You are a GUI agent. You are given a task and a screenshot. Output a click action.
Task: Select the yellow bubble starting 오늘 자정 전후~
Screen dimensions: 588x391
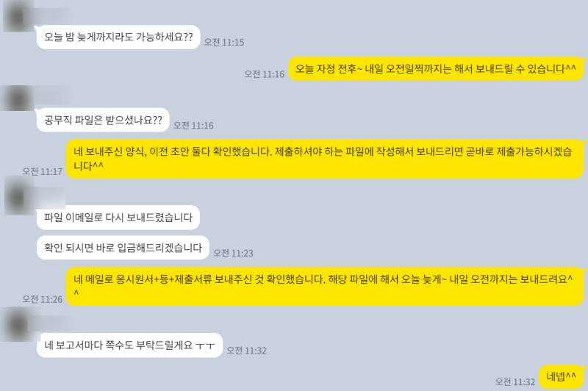[436, 68]
